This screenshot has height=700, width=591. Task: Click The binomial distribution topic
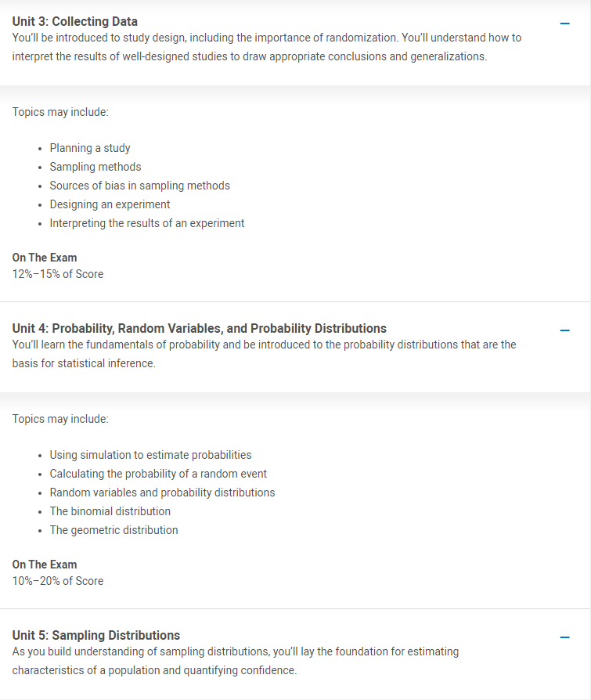click(x=110, y=511)
